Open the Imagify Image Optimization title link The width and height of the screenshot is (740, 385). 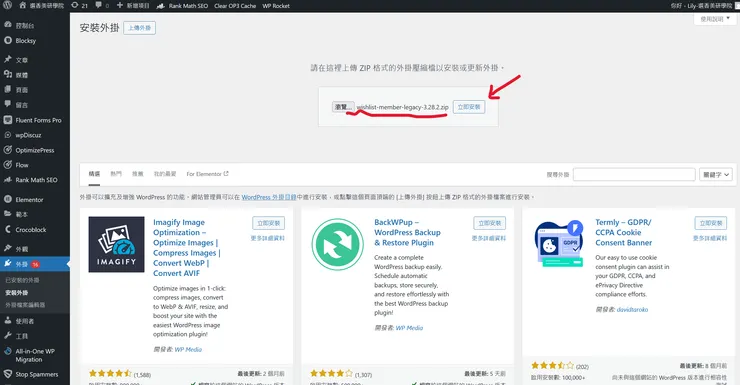(x=186, y=248)
